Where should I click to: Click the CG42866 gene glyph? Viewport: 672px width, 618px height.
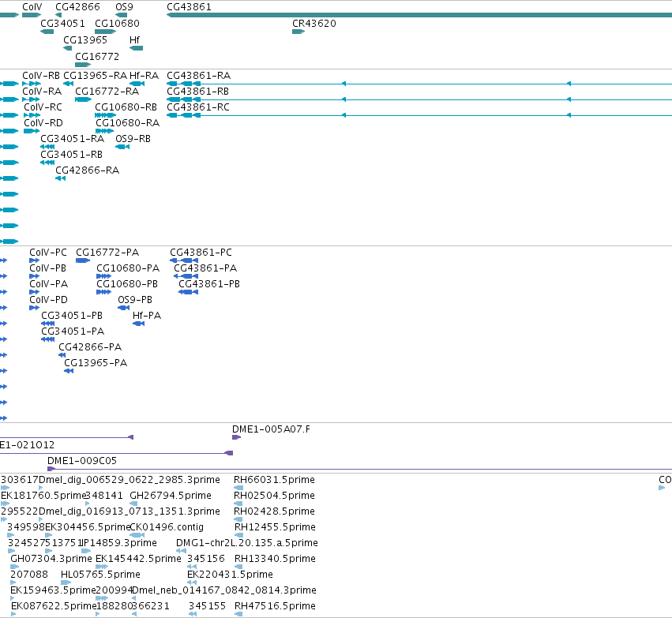click(58, 15)
